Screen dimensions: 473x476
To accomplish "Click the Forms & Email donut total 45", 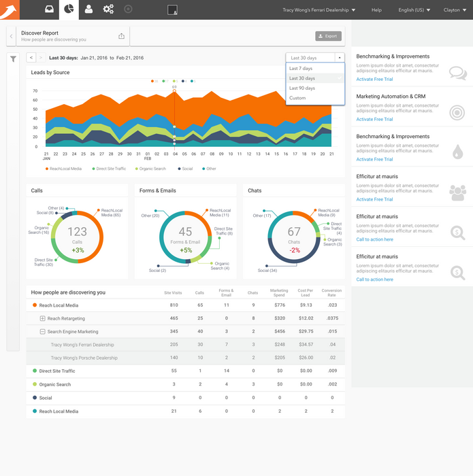I will point(185,232).
